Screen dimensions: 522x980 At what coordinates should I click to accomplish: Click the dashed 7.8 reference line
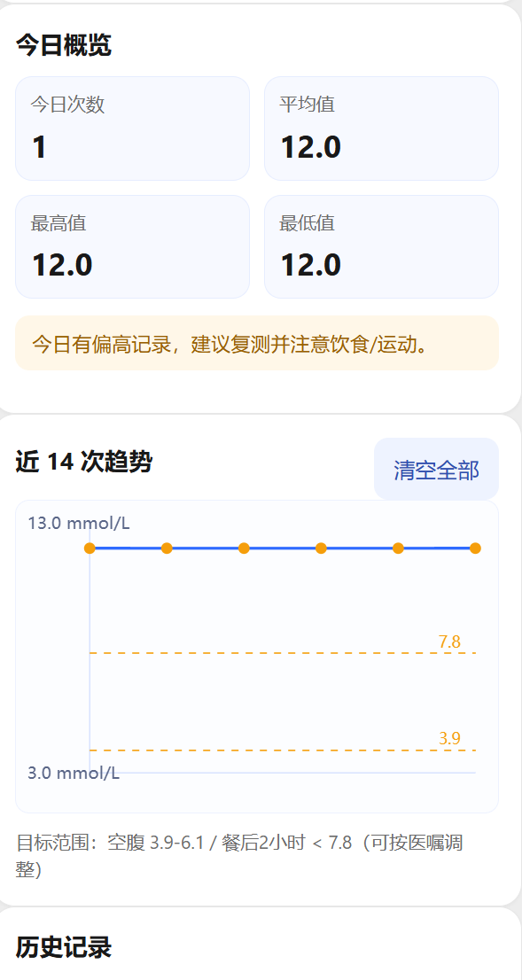[266, 656]
